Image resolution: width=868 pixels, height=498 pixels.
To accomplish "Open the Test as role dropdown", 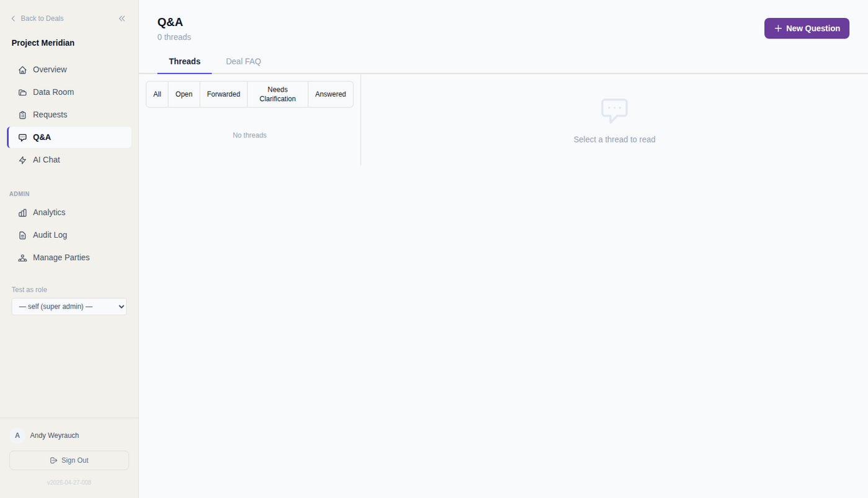I will point(69,307).
